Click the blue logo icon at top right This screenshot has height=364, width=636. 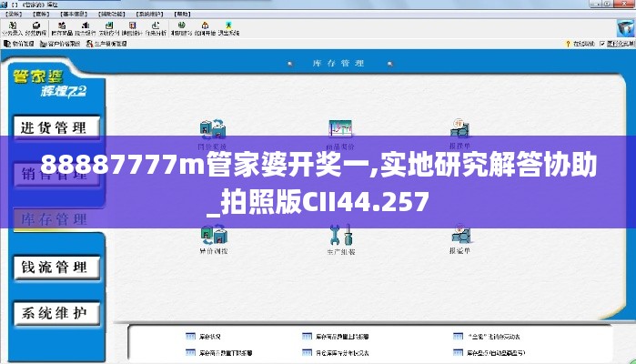622,28
